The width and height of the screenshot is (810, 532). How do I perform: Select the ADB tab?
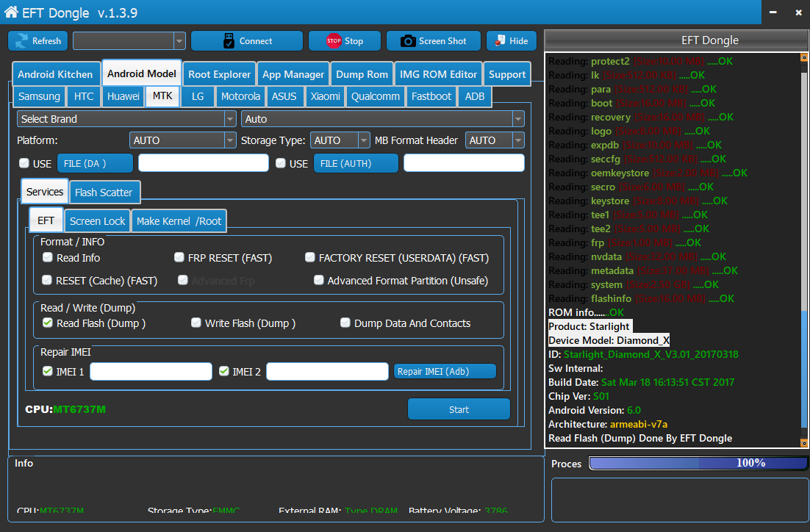point(475,96)
